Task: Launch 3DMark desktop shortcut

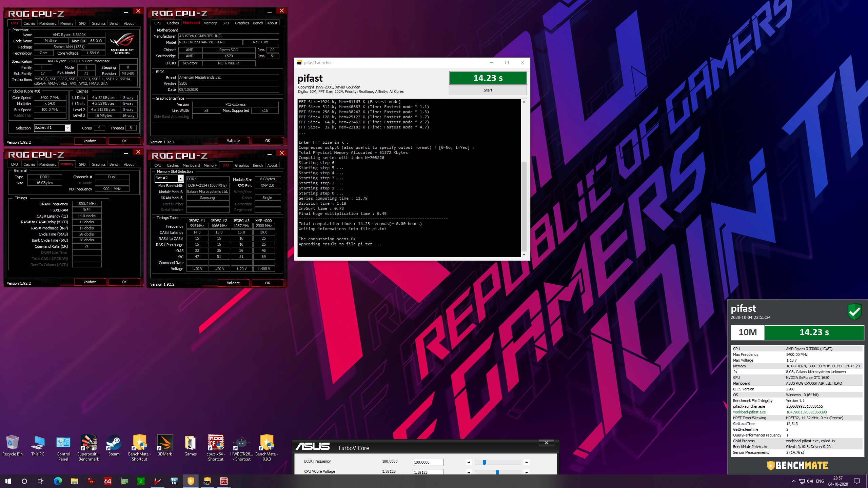Action: (x=165, y=446)
